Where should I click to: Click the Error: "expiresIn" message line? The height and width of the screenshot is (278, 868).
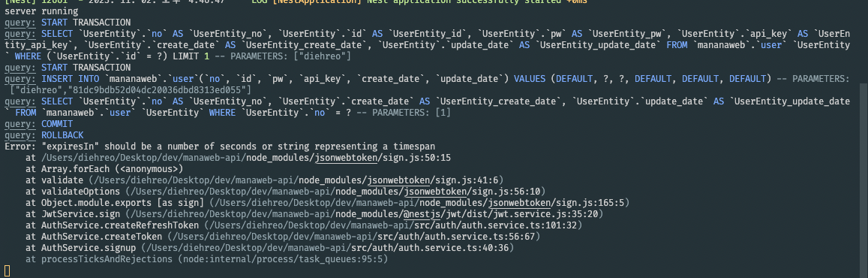point(220,147)
